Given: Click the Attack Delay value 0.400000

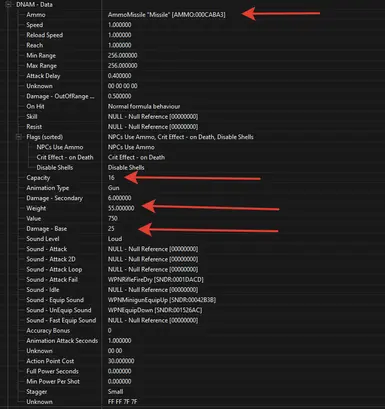Looking at the screenshot, I should point(119,76).
